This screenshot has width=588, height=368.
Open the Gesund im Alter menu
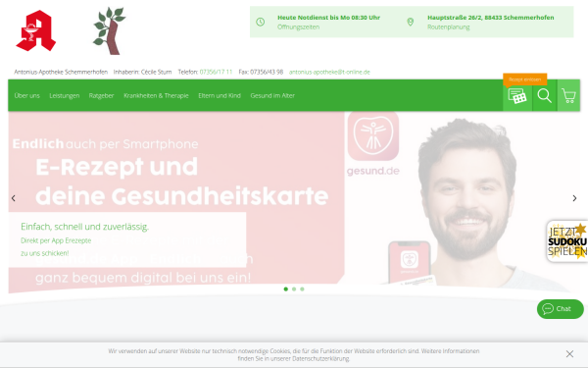tap(272, 96)
